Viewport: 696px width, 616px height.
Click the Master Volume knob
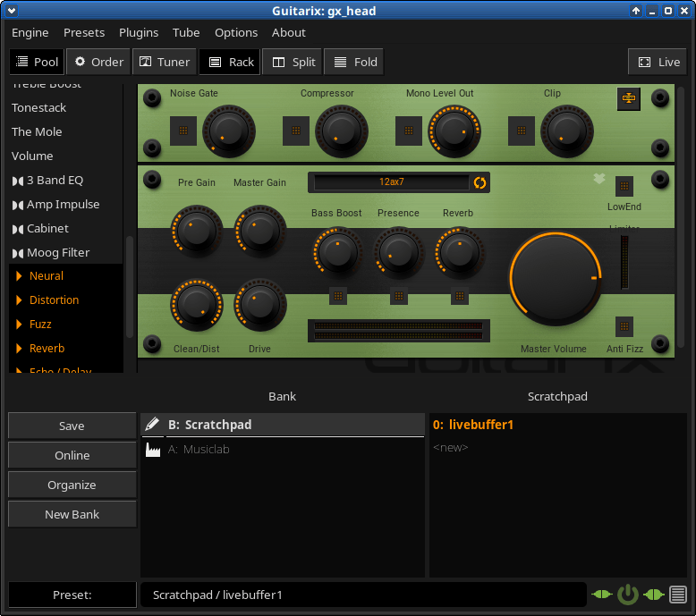point(555,279)
